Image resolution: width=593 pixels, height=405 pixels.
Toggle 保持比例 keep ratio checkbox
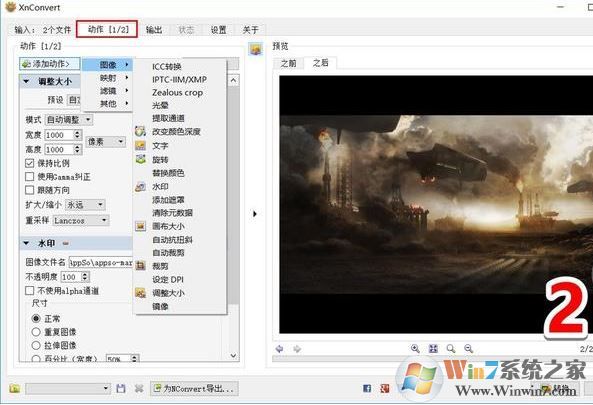(29, 163)
